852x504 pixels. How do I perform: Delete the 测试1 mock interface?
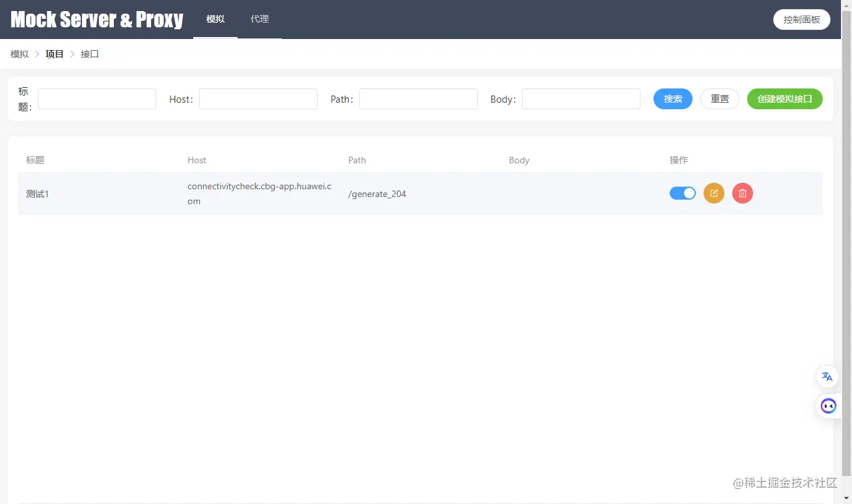click(x=743, y=193)
